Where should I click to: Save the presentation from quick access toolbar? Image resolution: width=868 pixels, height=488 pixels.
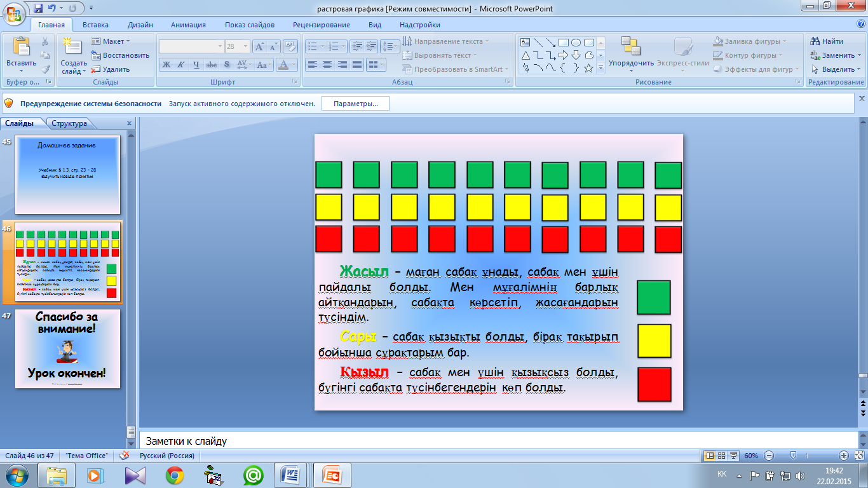39,8
